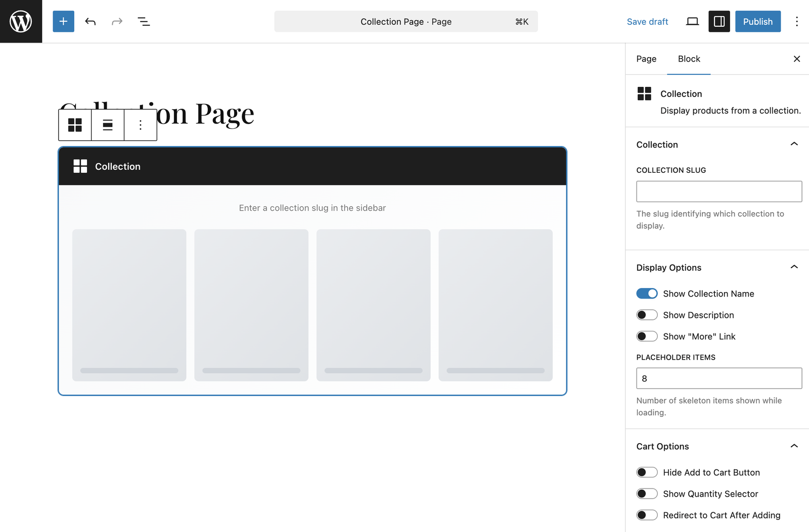
Task: Switch to the Page tab
Action: (x=646, y=59)
